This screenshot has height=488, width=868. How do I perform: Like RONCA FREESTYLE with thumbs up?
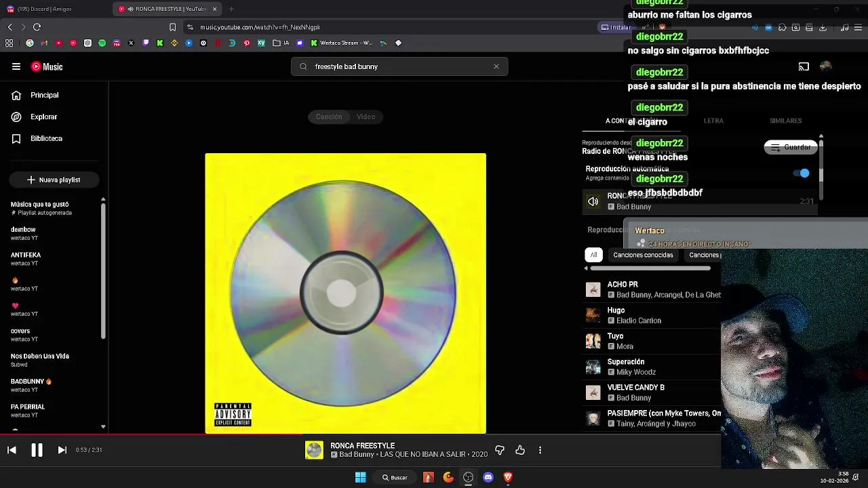coord(520,450)
